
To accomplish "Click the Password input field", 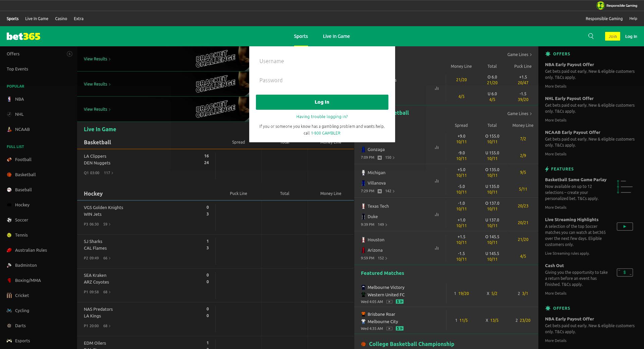I will coord(322,80).
